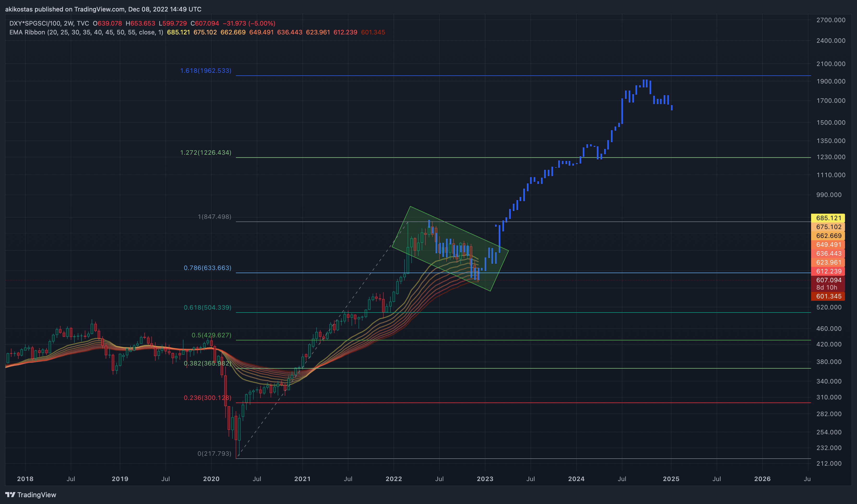Select the green descending channel rectangle

click(x=450, y=248)
